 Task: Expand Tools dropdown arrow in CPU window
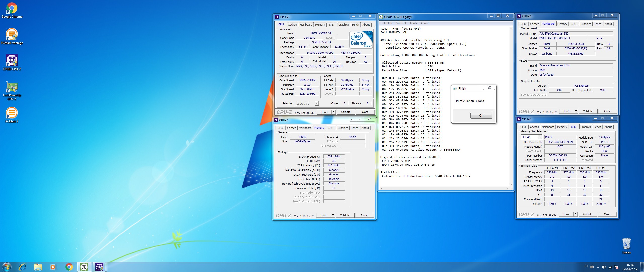[333, 112]
